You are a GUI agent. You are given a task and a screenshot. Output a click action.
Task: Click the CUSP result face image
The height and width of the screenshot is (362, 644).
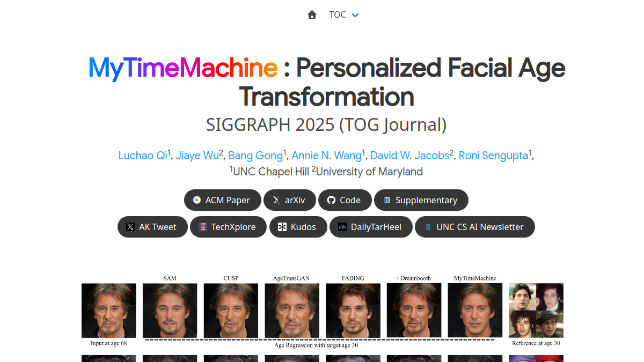pos(231,311)
